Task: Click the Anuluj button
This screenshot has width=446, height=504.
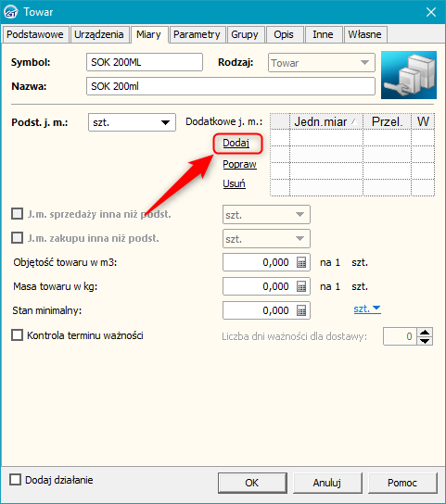Action: (327, 483)
